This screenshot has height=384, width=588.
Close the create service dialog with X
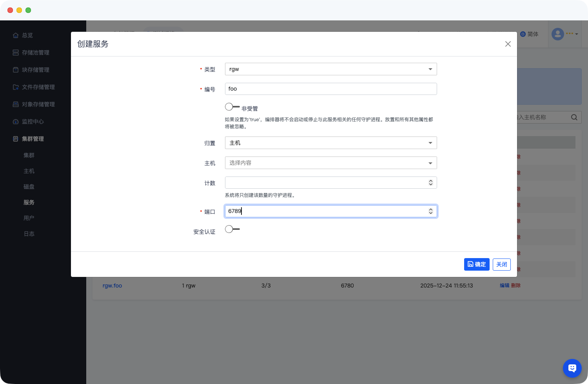tap(508, 44)
